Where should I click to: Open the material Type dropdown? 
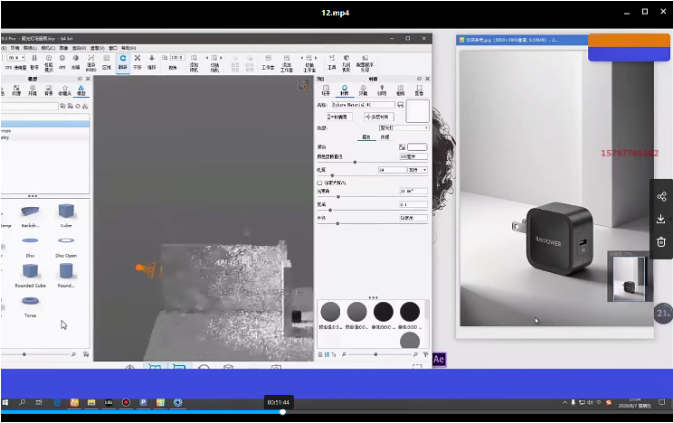[x=403, y=128]
